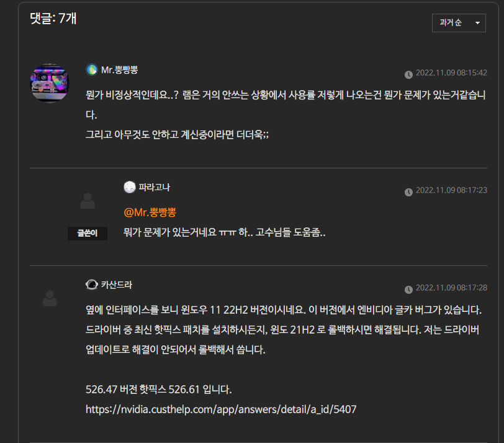Click text 그리고 아무것도 안하고 계신중이라면 더더욱

(x=177, y=134)
